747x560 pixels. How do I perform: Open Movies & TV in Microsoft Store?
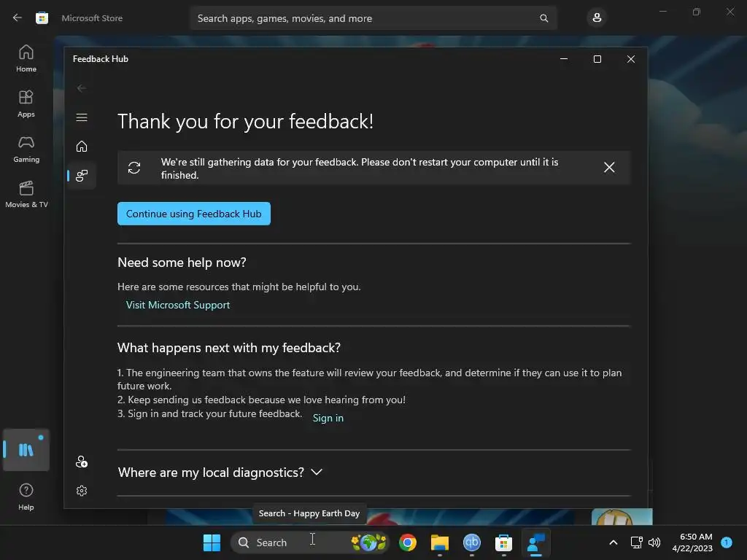[26, 194]
